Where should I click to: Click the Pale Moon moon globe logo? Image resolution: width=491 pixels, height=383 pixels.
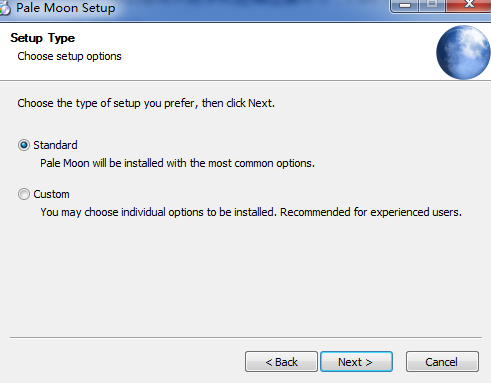click(x=463, y=52)
